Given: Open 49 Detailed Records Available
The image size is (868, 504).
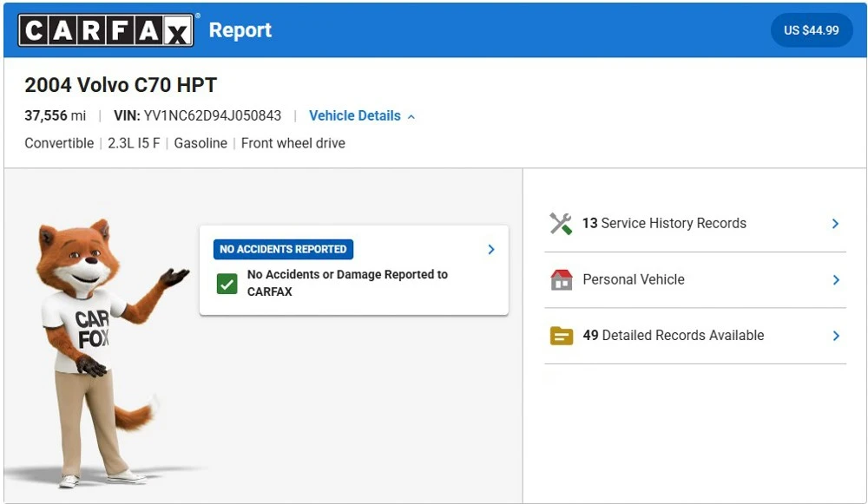Looking at the screenshot, I should 695,336.
